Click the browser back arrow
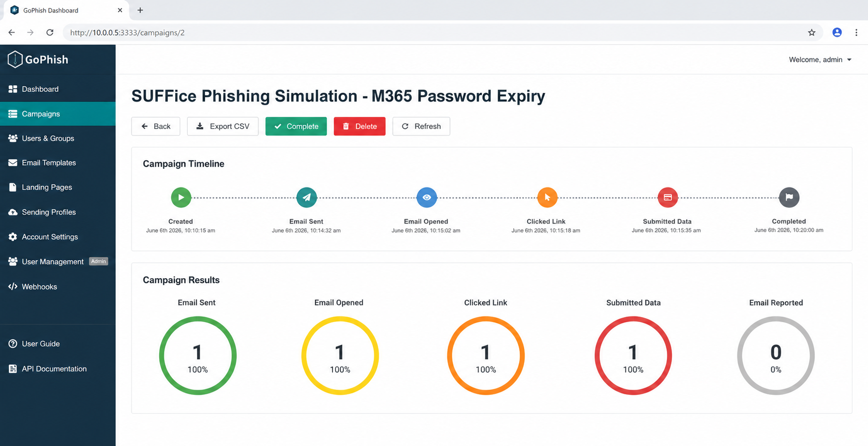868x446 pixels. [x=11, y=32]
